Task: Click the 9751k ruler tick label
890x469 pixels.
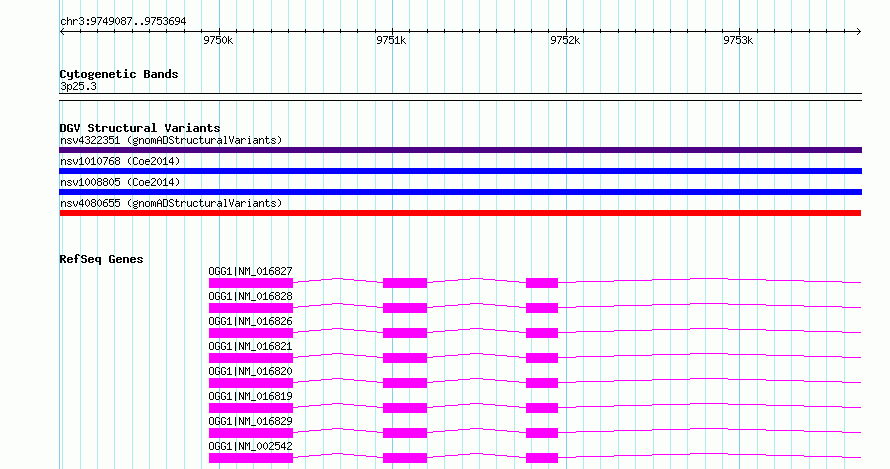Action: pyautogui.click(x=391, y=41)
